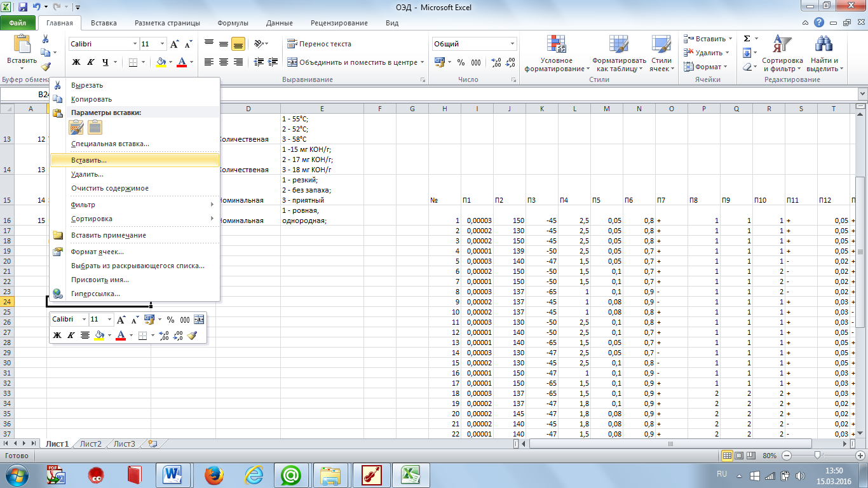Open Сортировка и фильтр menu
The width and height of the screenshot is (868, 488).
pos(782,53)
